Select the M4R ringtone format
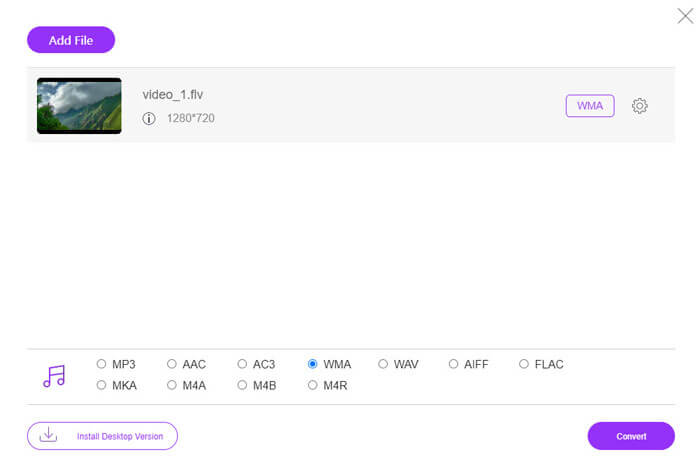 [x=313, y=385]
